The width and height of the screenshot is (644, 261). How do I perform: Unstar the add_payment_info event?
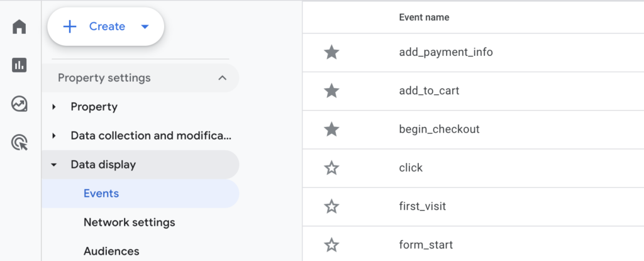click(x=331, y=52)
